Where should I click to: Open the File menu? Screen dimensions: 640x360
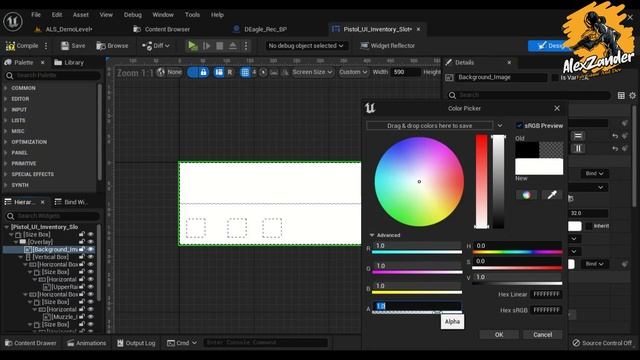[x=36, y=15]
